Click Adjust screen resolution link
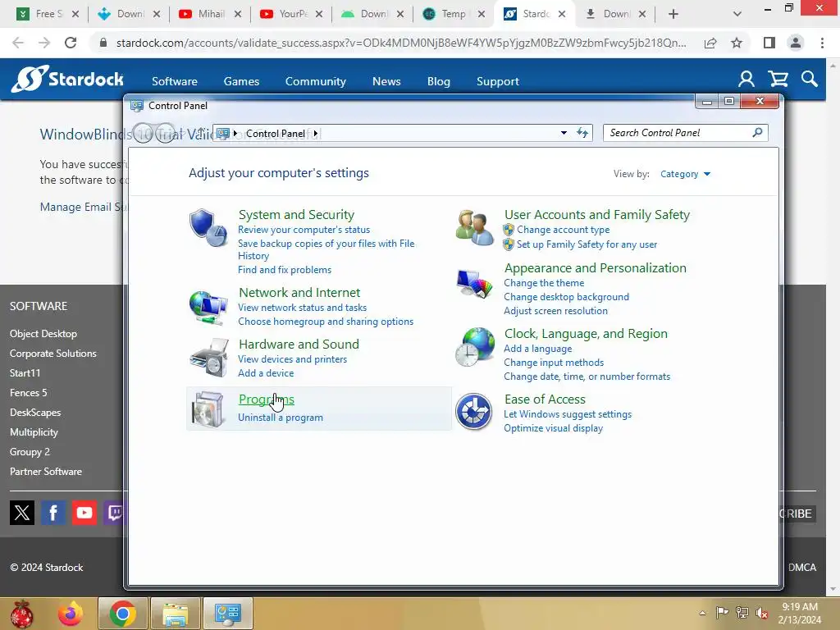840x630 pixels. (x=555, y=311)
